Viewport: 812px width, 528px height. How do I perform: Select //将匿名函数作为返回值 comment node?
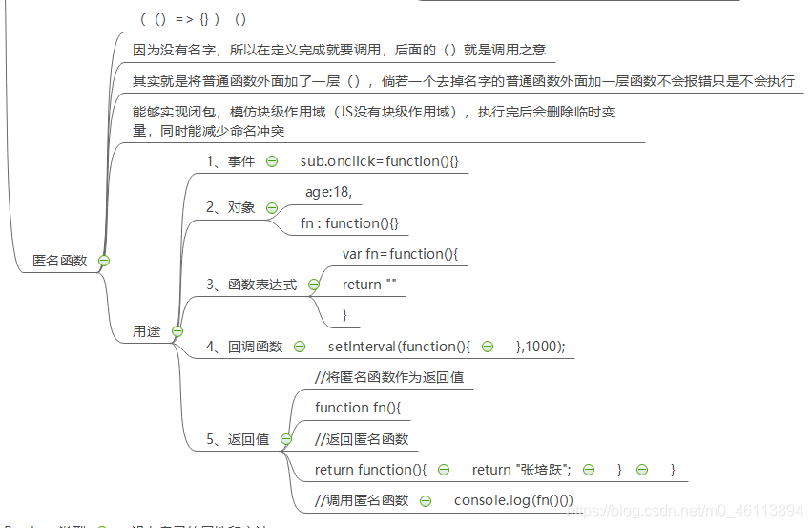click(389, 377)
